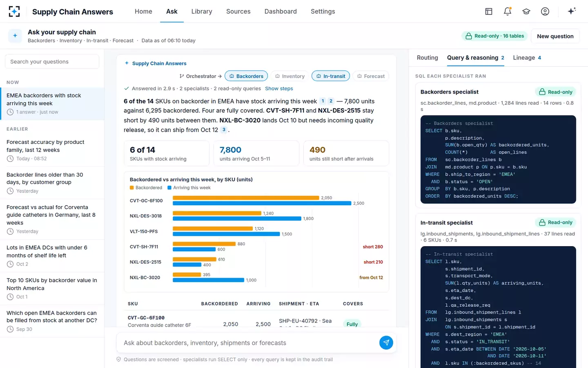This screenshot has width=588, height=368.
Task: Click the sparkle icon beside Ask your supply chain
Action: tap(15, 36)
